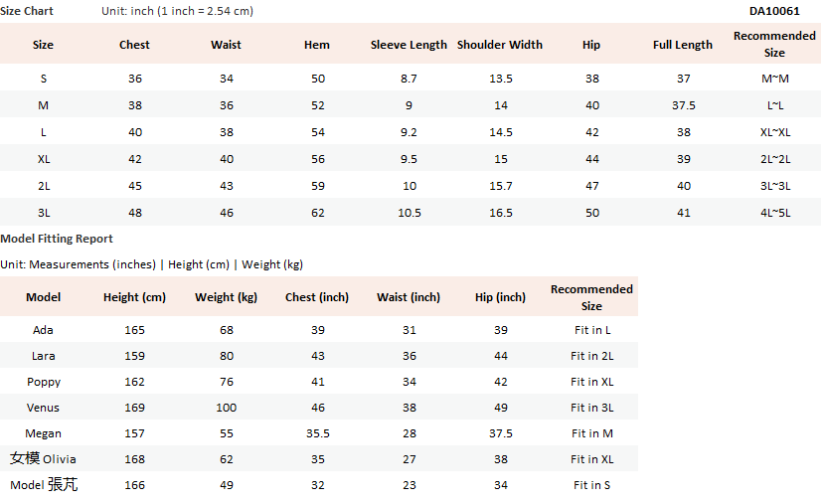
Task: Click the Fit in 3L recommendation cell
Action: coord(591,408)
